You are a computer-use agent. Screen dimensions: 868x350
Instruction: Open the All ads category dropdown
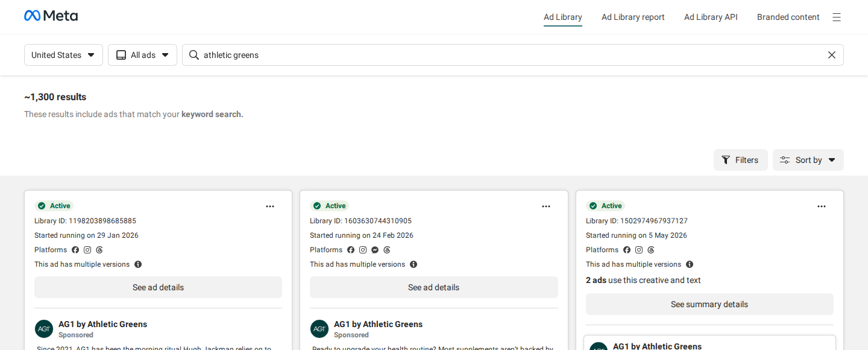[x=142, y=55]
